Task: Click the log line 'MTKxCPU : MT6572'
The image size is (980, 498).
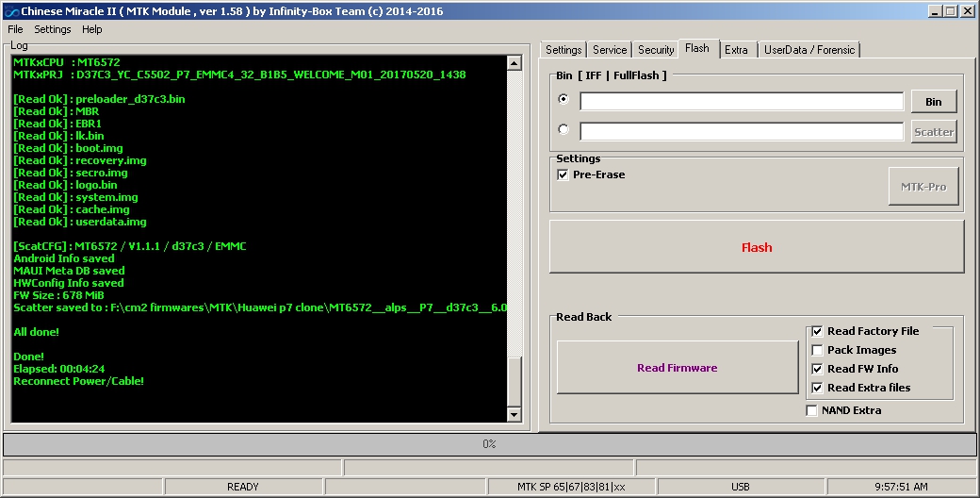Action: 66,62
